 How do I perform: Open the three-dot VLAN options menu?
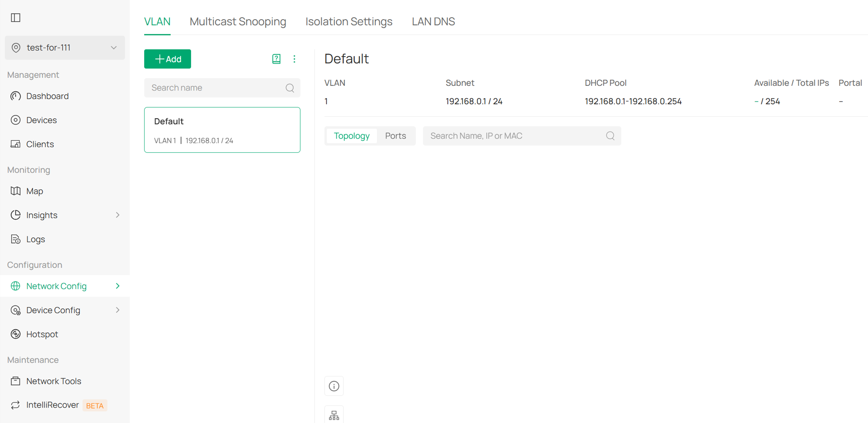click(294, 59)
